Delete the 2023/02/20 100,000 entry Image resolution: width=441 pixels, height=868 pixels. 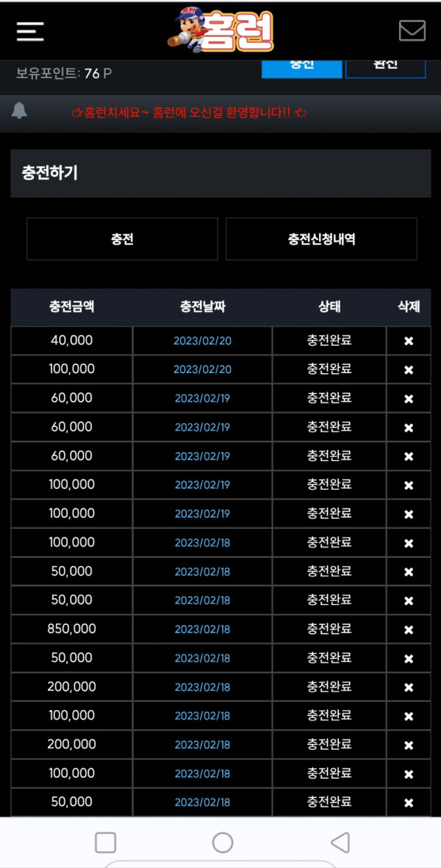409,370
